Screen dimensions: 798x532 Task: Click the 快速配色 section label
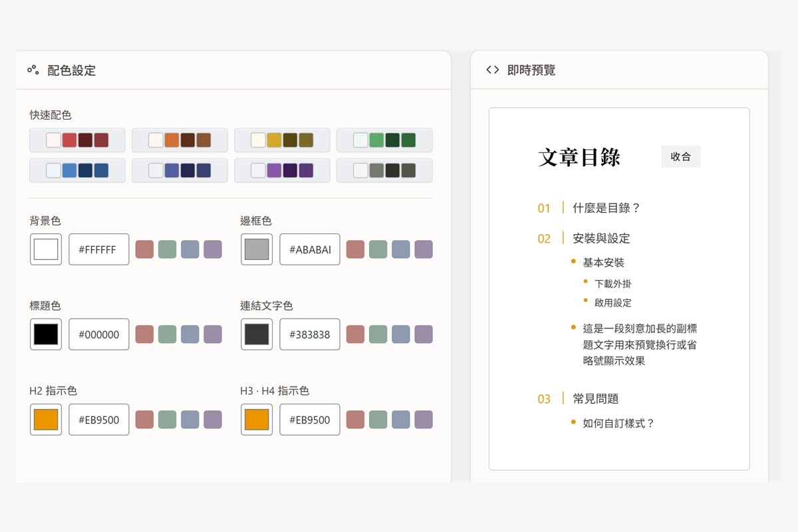point(51,114)
